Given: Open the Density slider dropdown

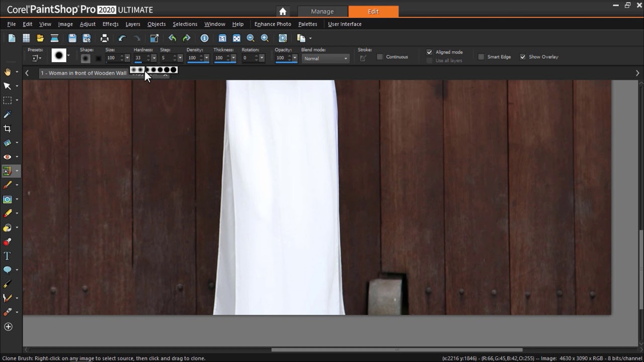Looking at the screenshot, I should (x=206, y=58).
